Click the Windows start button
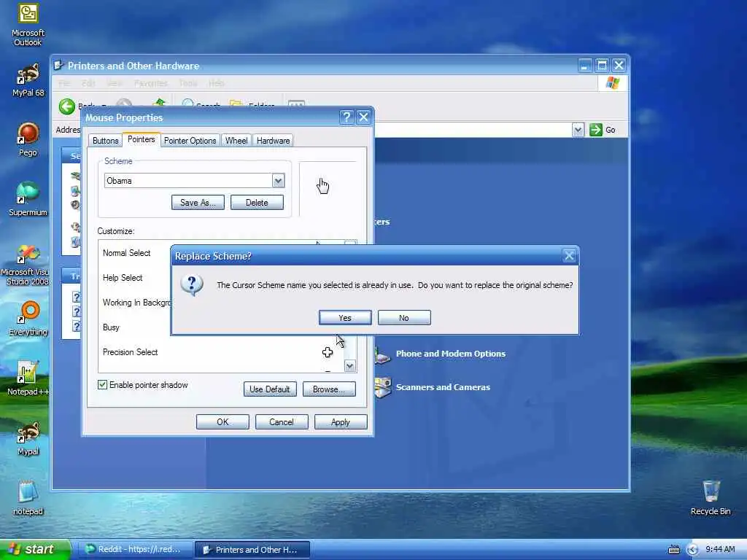Viewport: 747px width, 560px height. click(35, 549)
